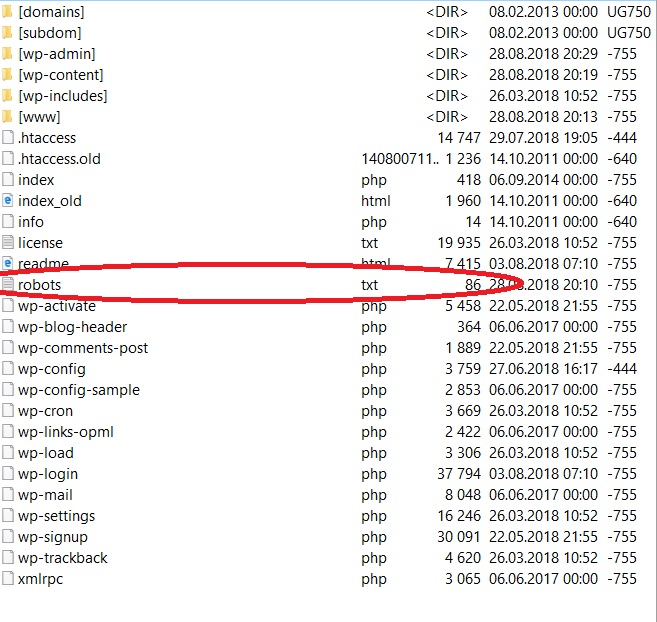Image resolution: width=657 pixels, height=622 pixels.
Task: Click the wp-cron file name
Action: tap(45, 411)
